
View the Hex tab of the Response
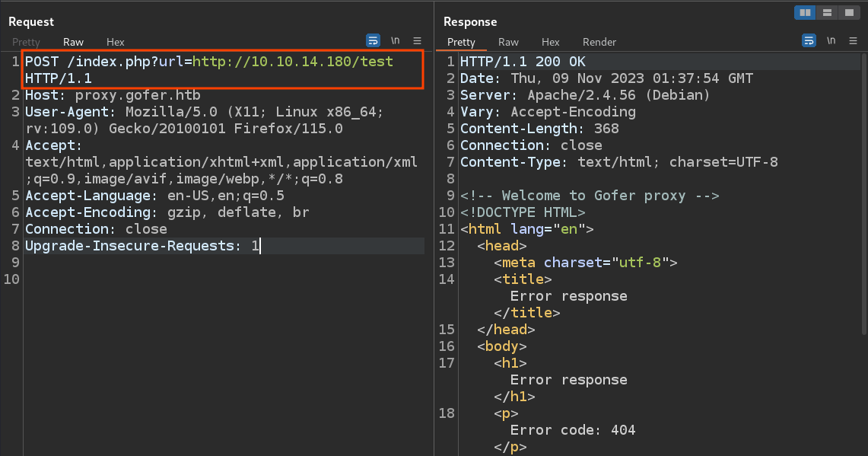coord(550,42)
